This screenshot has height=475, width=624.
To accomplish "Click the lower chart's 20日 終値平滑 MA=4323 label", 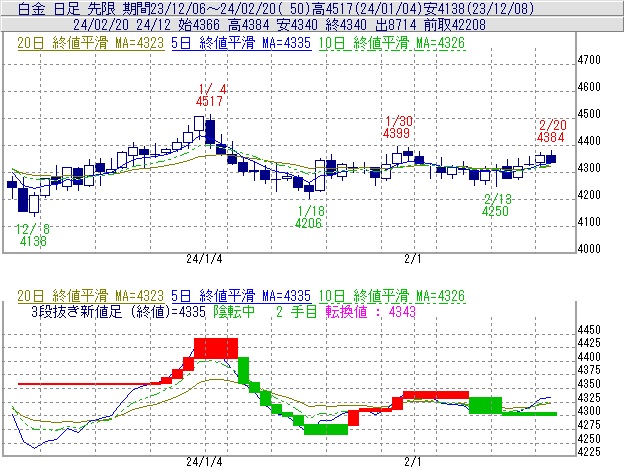I will (91, 296).
